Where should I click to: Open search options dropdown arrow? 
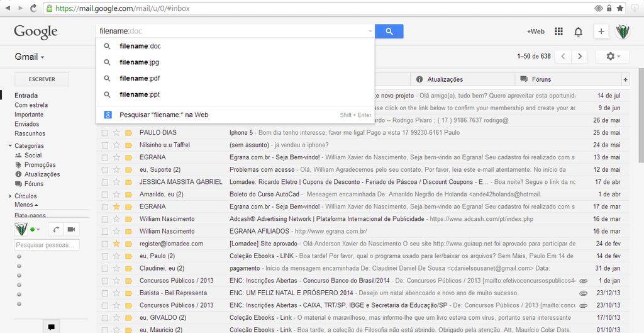(370, 31)
